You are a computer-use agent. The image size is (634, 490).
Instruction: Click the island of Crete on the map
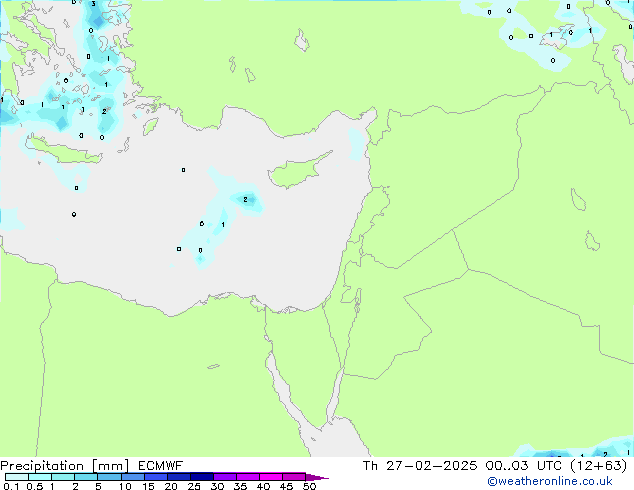[63, 150]
